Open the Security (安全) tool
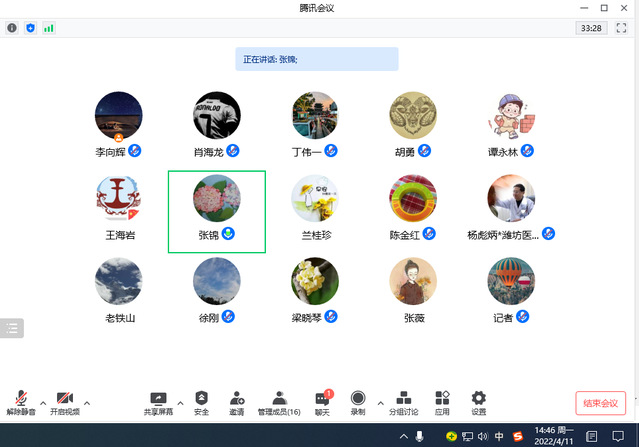This screenshot has width=639, height=447. click(201, 402)
